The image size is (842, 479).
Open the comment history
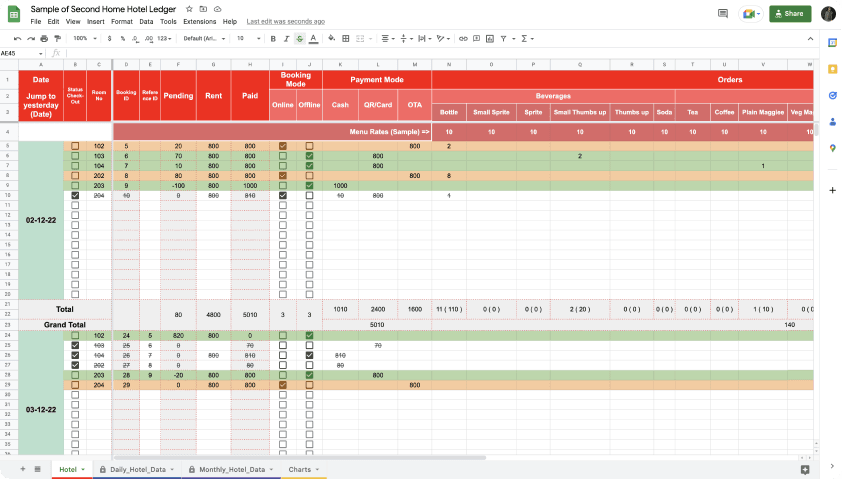click(x=723, y=13)
